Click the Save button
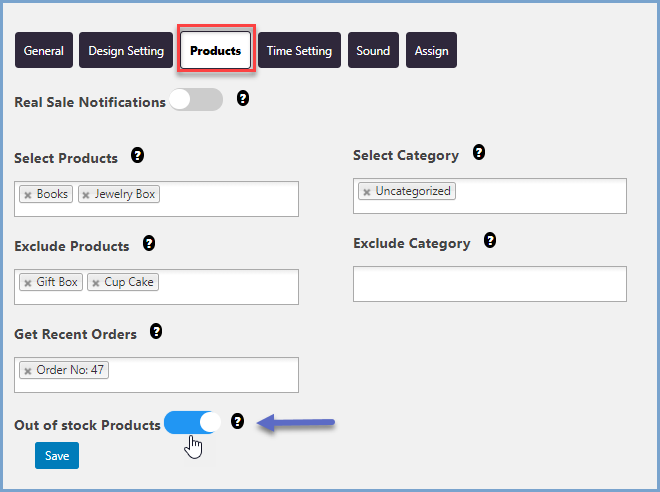This screenshot has height=492, width=660. point(57,456)
